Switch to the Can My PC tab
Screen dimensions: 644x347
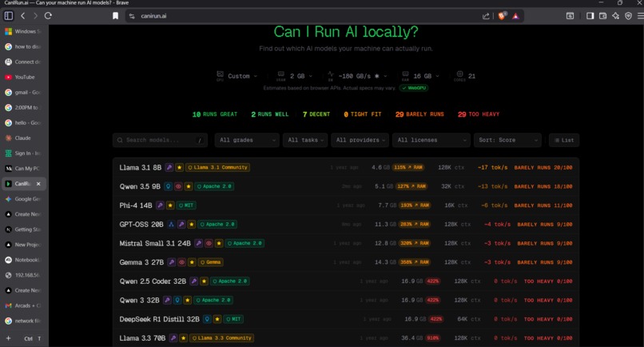24,168
